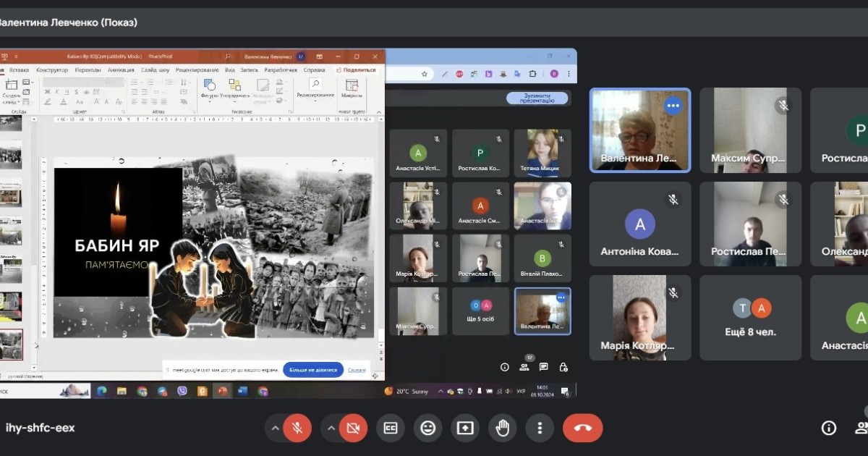Open the people icon with badge 17 in shared window

click(524, 366)
